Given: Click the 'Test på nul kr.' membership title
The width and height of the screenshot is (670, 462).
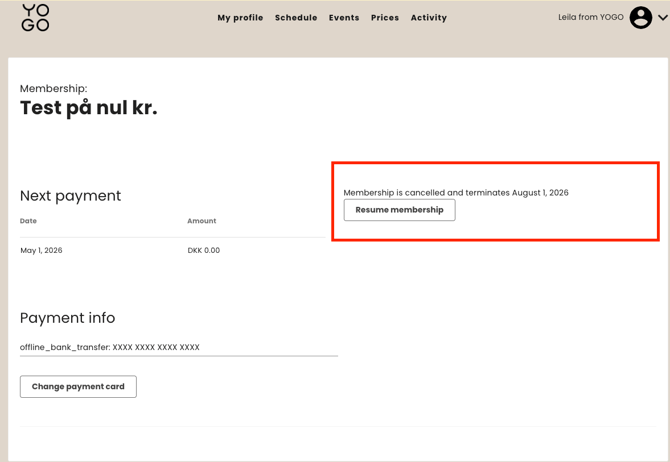Looking at the screenshot, I should click(x=88, y=108).
